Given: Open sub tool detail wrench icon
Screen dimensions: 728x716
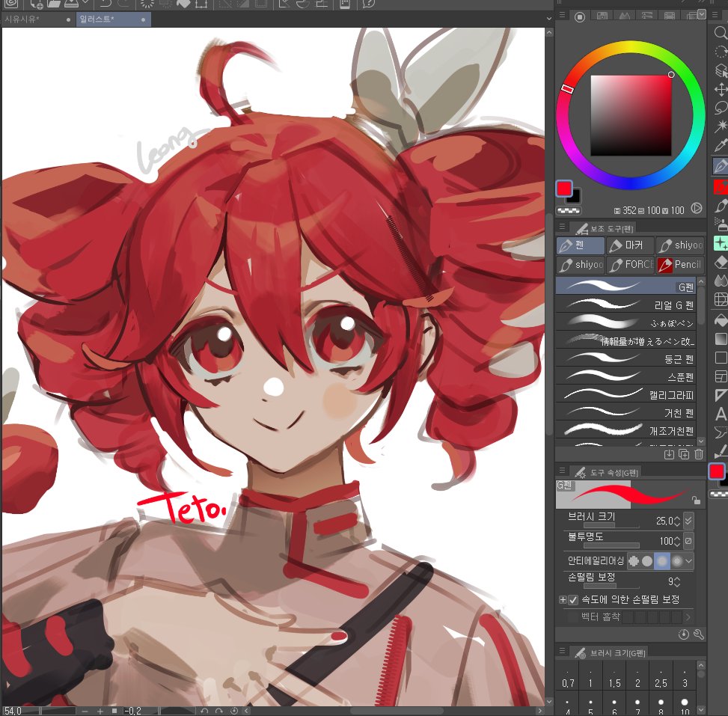Looking at the screenshot, I should [699, 634].
